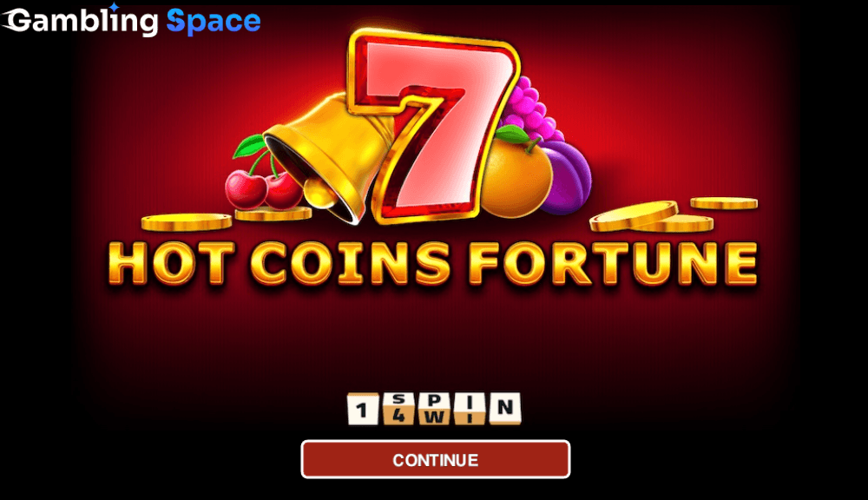Click the 1spin4win dice logo

435,409
